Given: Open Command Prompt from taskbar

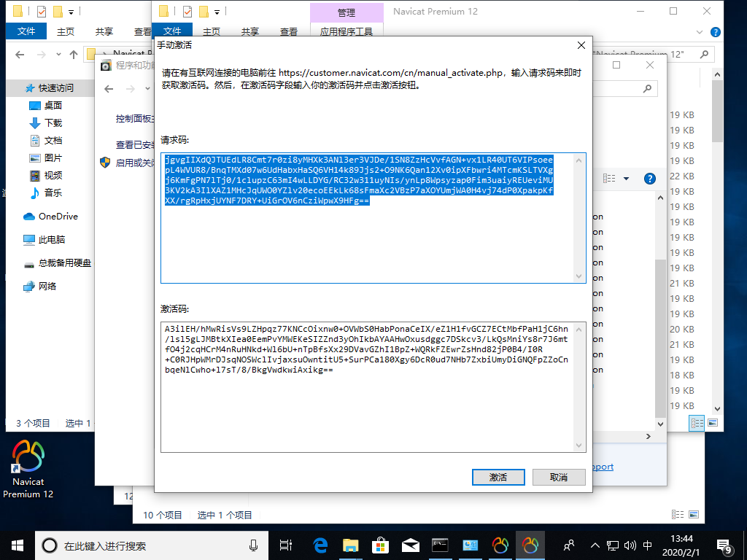Looking at the screenshot, I should click(x=440, y=545).
